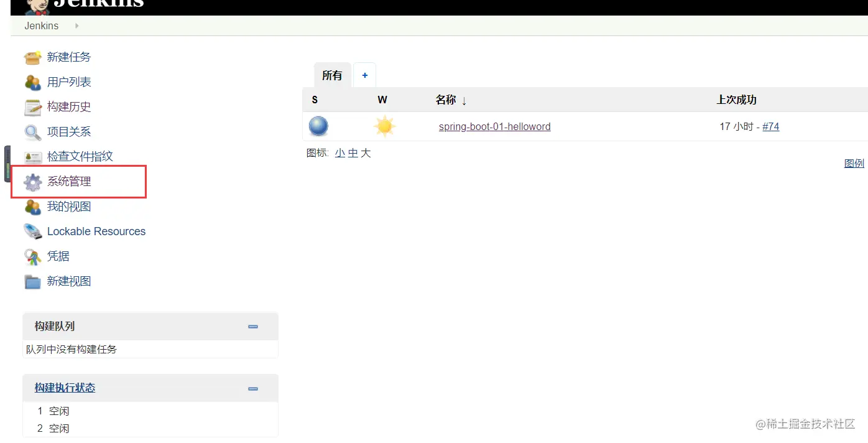Select the 所有 view tab
Viewport: 868px width, 443px height.
coord(332,75)
